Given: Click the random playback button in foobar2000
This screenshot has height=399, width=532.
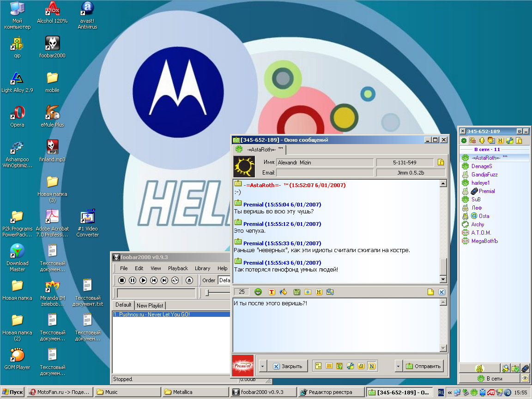Looking at the screenshot, I should point(175,280).
